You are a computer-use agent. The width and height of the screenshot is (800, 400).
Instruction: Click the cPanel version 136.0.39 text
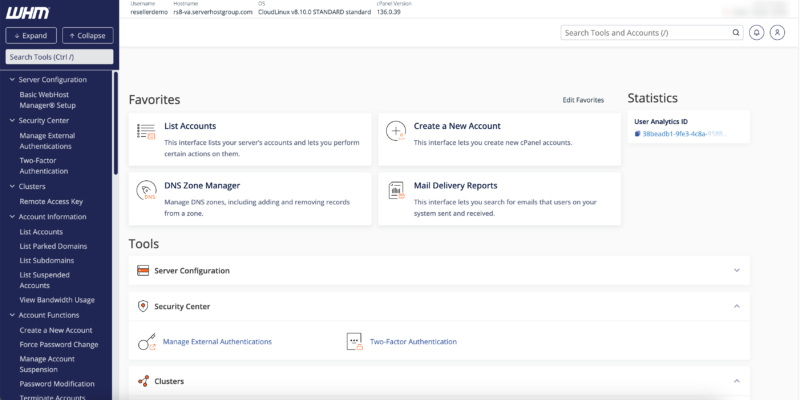388,12
